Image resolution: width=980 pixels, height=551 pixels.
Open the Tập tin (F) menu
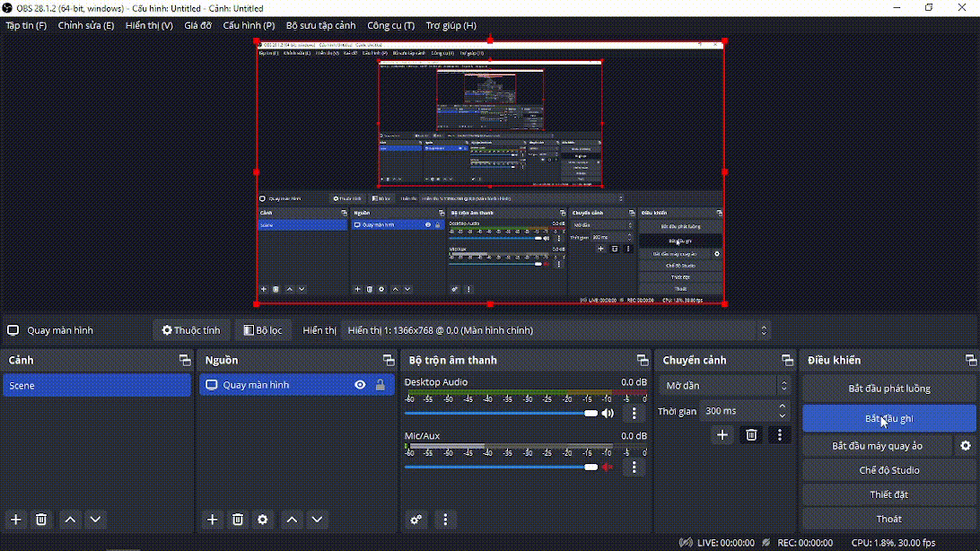pos(26,25)
